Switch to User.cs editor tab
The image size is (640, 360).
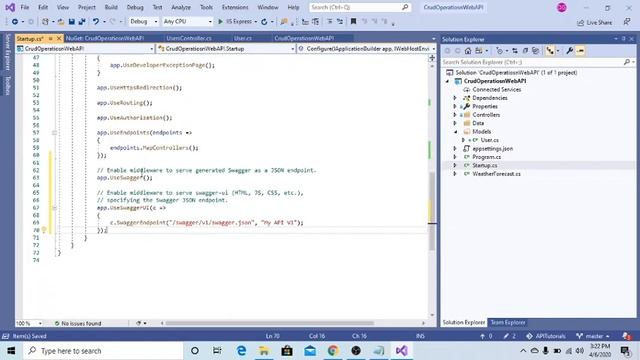[243, 38]
